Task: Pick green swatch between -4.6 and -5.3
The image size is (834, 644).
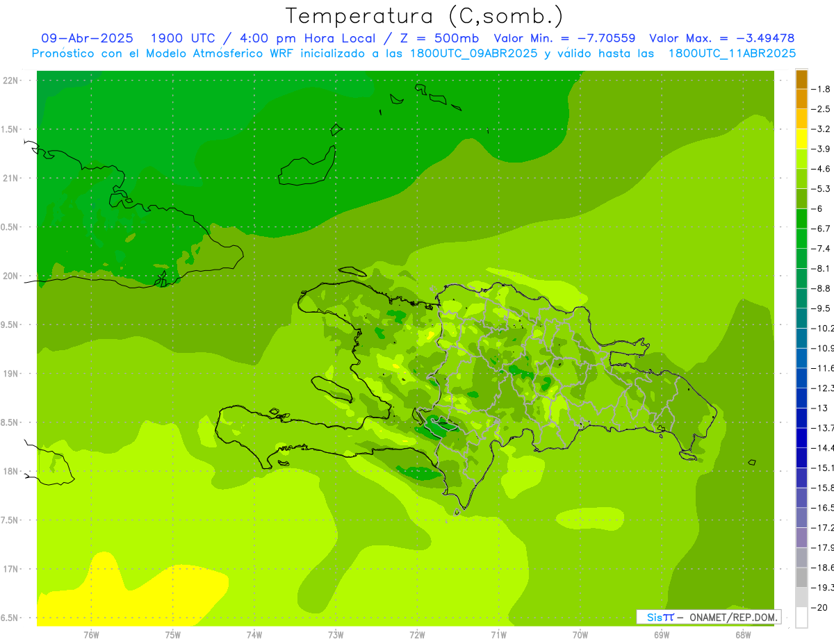Action: click(801, 179)
